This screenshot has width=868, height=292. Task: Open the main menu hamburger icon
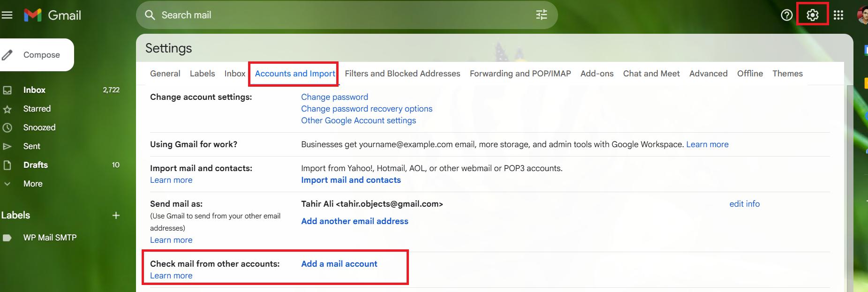click(7, 15)
